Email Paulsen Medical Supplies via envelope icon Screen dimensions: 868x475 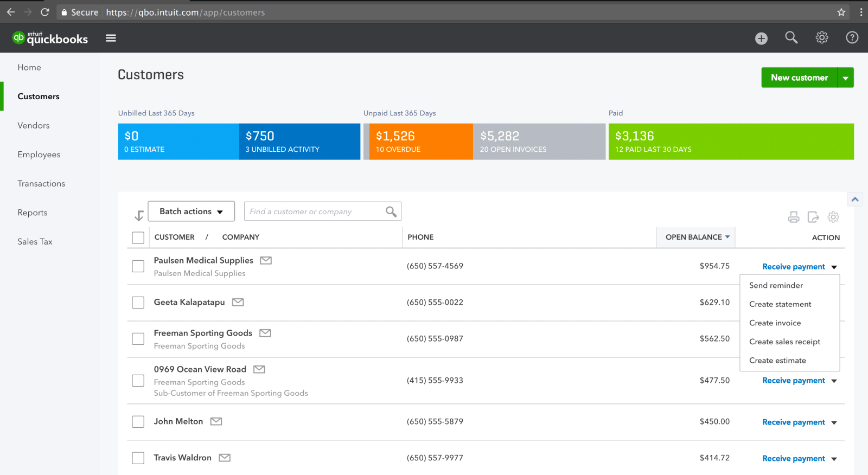click(x=266, y=260)
